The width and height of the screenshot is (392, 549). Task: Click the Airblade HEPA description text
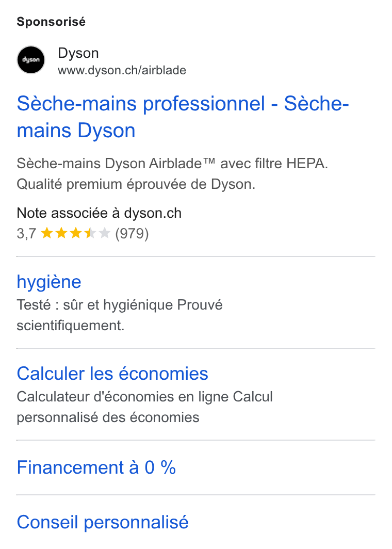tap(173, 174)
